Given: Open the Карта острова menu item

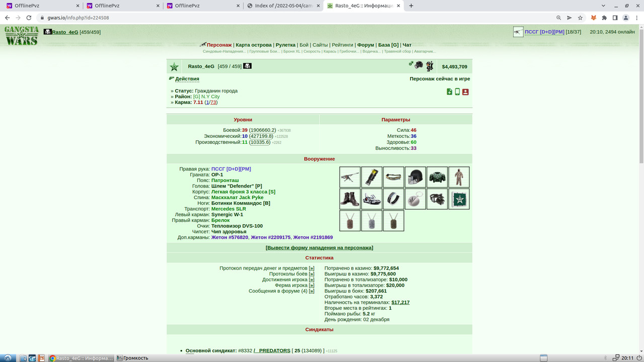Looking at the screenshot, I should pyautogui.click(x=254, y=45).
